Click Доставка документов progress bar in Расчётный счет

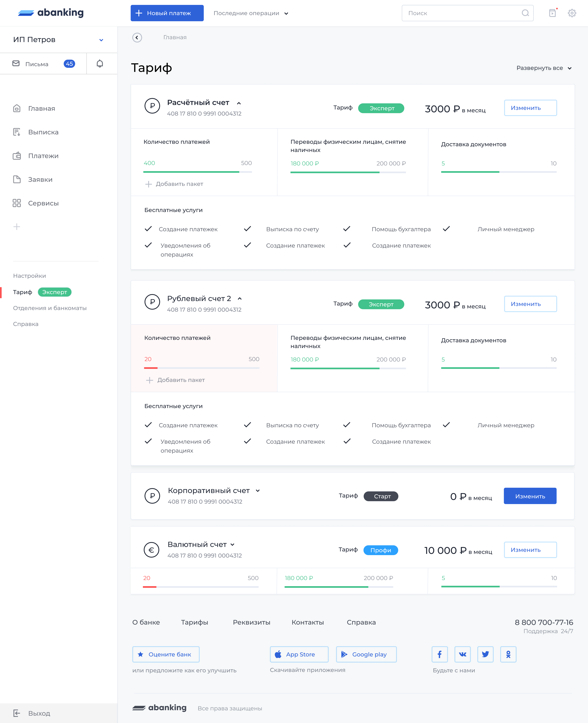click(499, 172)
